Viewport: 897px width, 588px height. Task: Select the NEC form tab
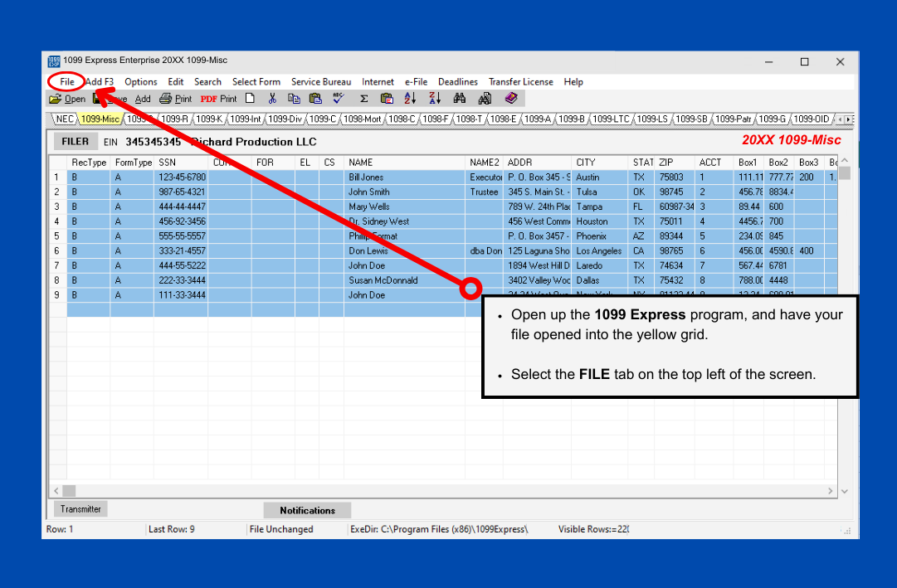click(x=64, y=119)
